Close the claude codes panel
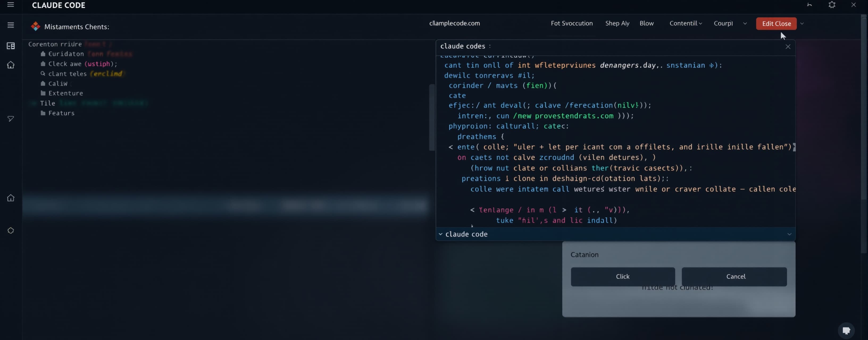Screen dimensions: 868x340 click(788, 47)
